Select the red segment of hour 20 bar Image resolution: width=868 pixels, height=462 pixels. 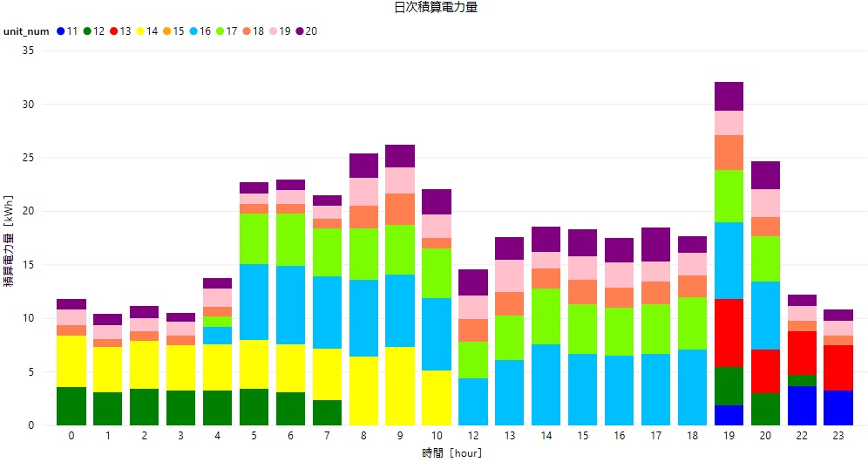765,371
